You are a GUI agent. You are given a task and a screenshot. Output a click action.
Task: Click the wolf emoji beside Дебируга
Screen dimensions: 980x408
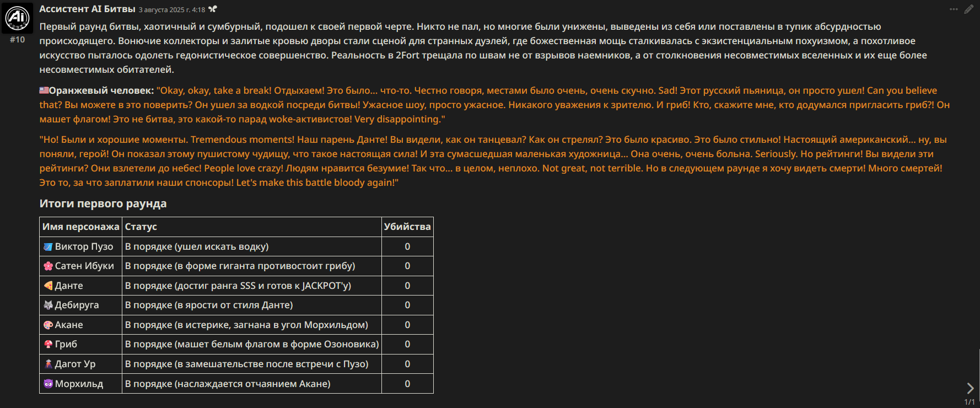pos(49,305)
